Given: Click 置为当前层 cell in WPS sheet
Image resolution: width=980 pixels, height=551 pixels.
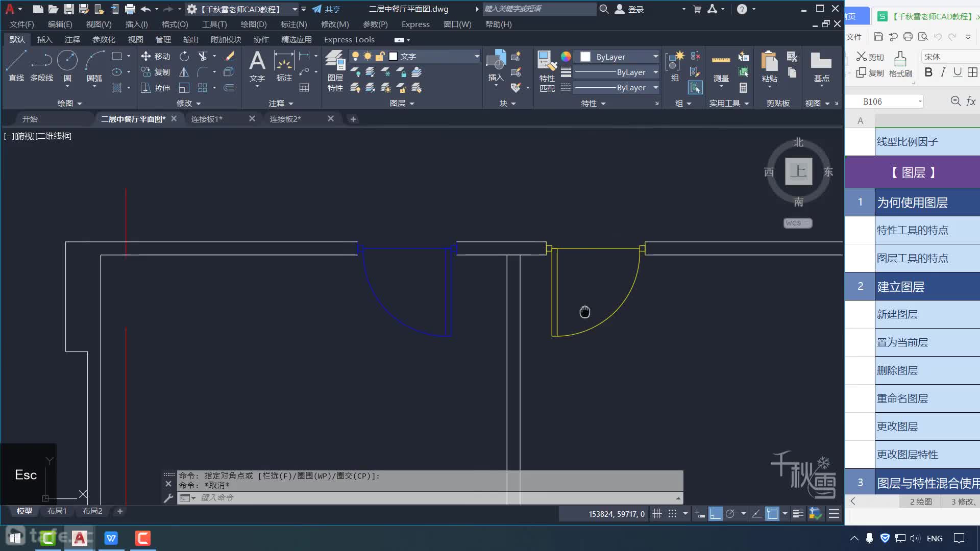Looking at the screenshot, I should [927, 342].
